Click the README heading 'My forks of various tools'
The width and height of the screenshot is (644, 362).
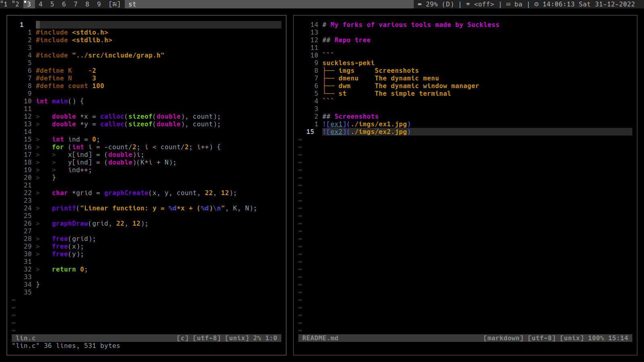point(411,25)
